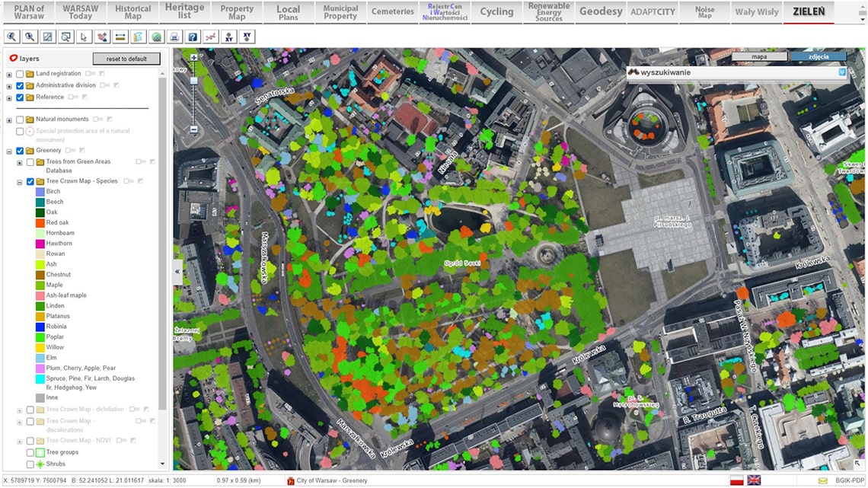Click the red polyline drawing tool
868x488 pixels.
tap(211, 37)
